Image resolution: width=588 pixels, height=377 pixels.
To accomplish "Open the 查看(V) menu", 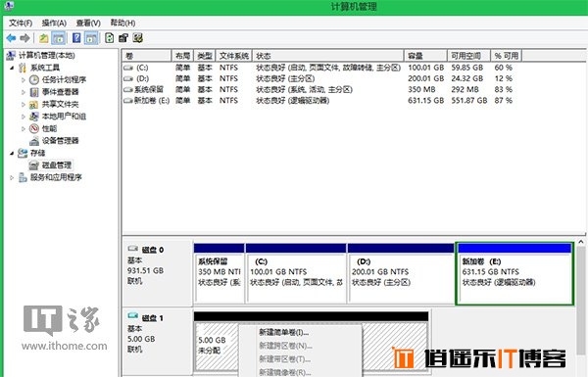I will coord(88,23).
